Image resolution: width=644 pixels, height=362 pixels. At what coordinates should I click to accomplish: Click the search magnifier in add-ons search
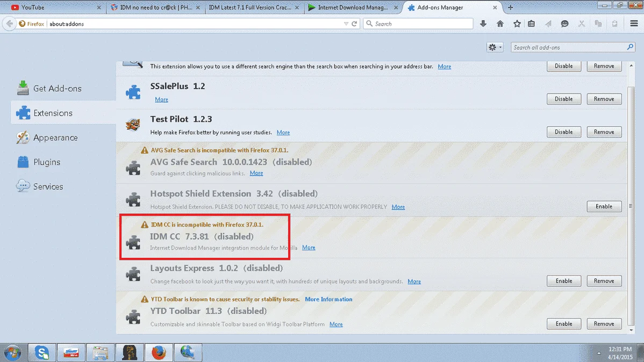[x=630, y=47]
